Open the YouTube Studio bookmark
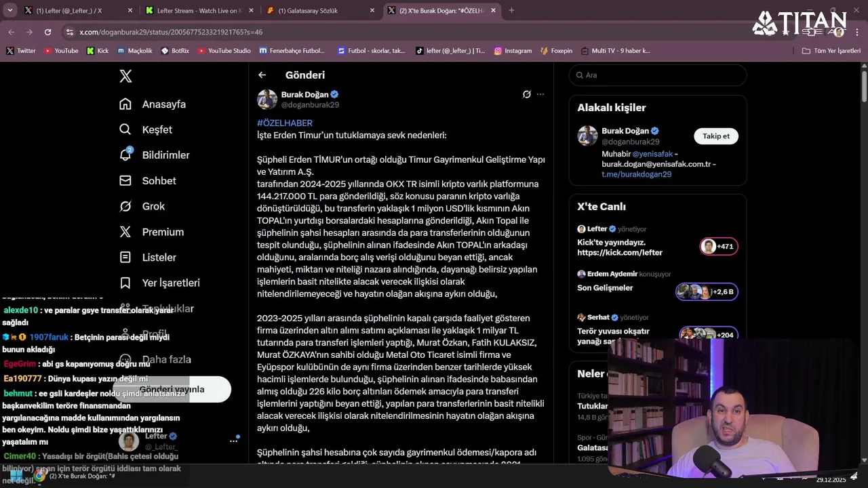This screenshot has width=868, height=488. pyautogui.click(x=224, y=51)
